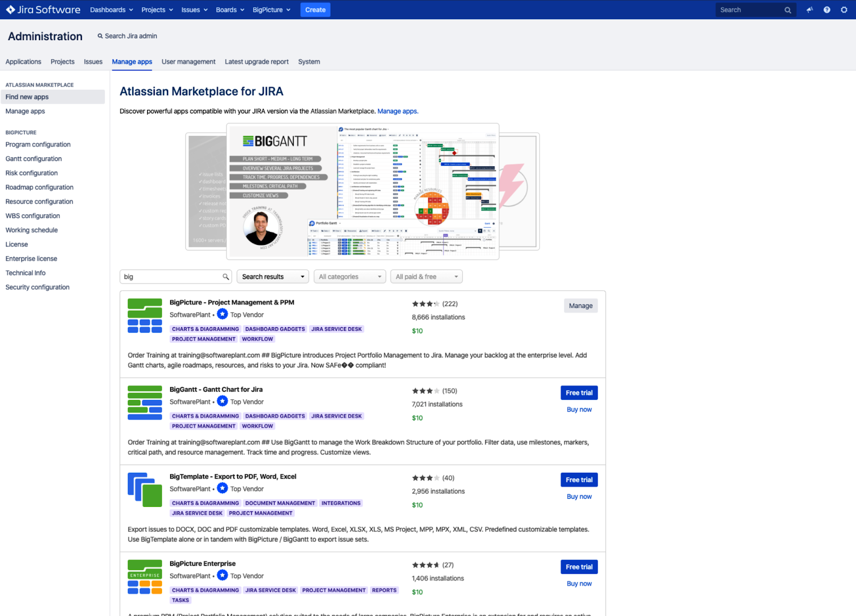Screen dimensions: 856x616
Task: Open the Projects dropdown in top bar
Action: (x=157, y=10)
